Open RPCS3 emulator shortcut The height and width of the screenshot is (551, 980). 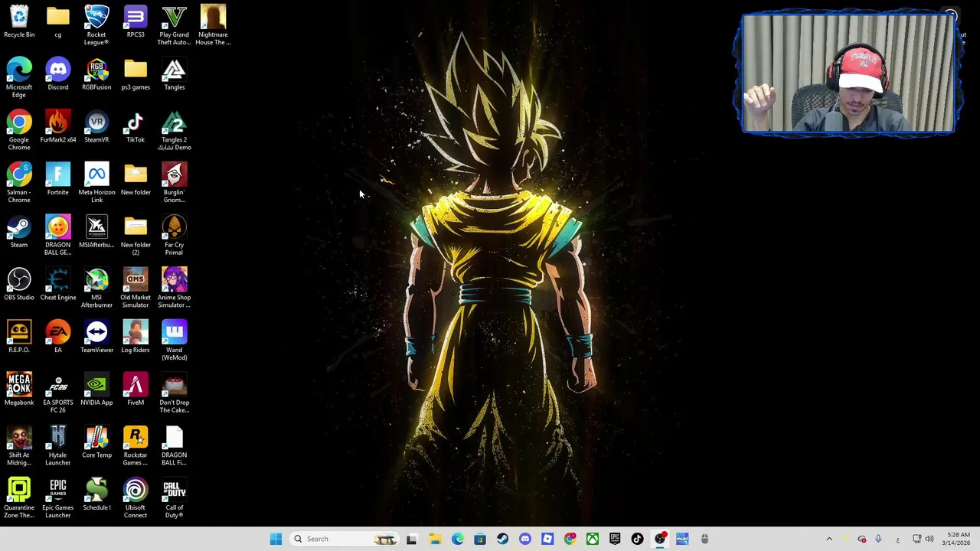136,21
